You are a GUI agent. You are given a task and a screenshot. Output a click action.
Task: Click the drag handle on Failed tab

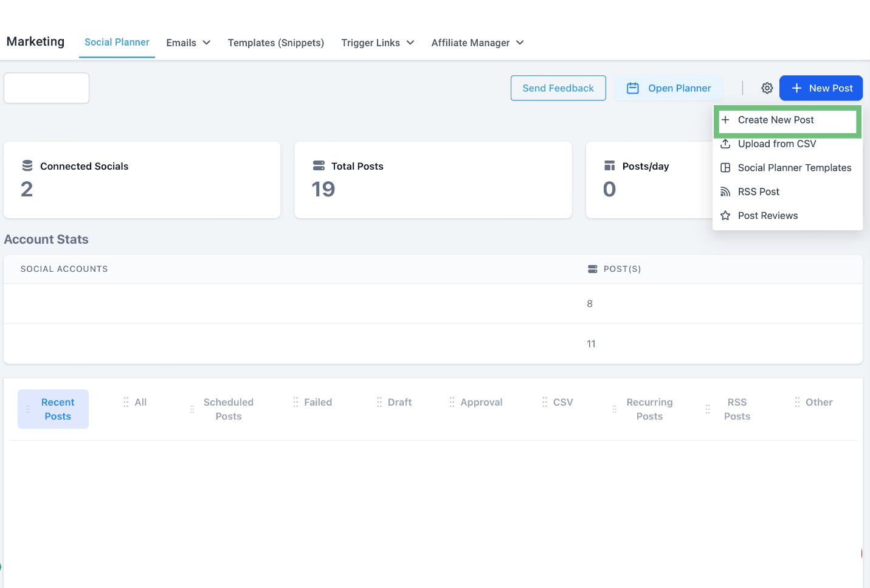click(x=295, y=402)
